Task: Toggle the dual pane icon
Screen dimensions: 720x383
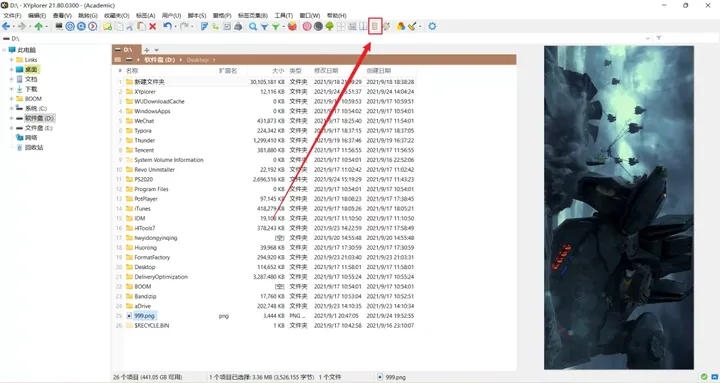Action: click(x=363, y=27)
